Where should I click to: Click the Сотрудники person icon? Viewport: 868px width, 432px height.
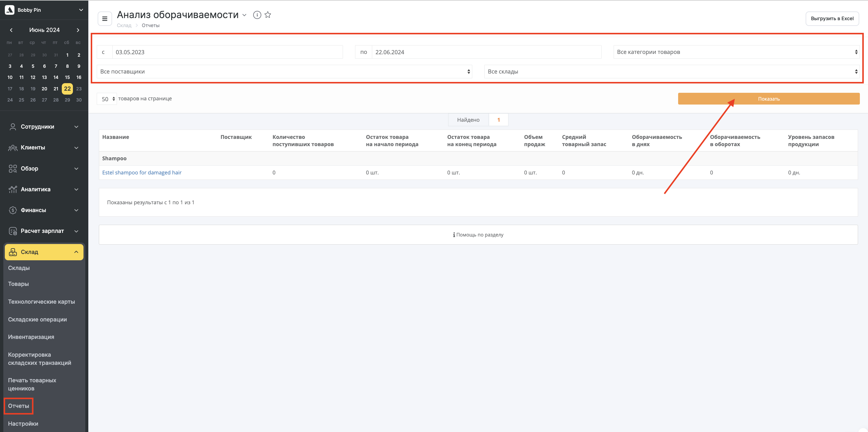tap(13, 127)
